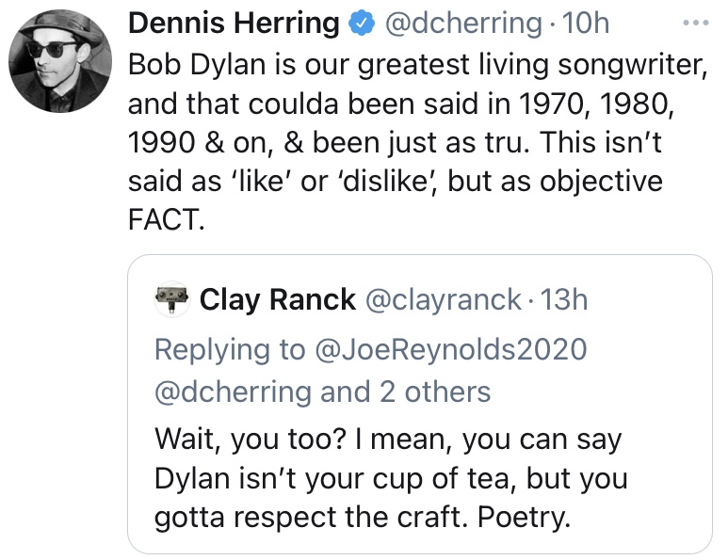Click the Clay Ranck name in quote
Image resolution: width=728 pixels, height=560 pixels.
pyautogui.click(x=278, y=300)
